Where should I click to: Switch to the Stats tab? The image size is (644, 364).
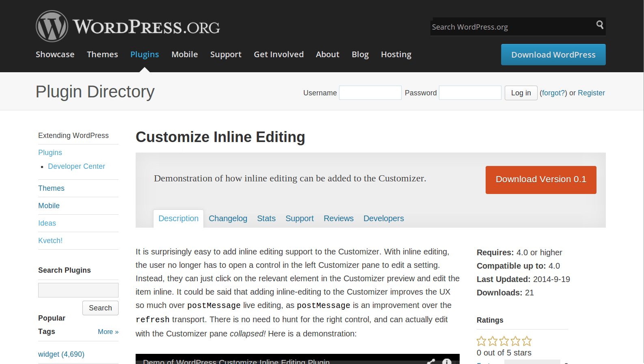click(x=266, y=218)
